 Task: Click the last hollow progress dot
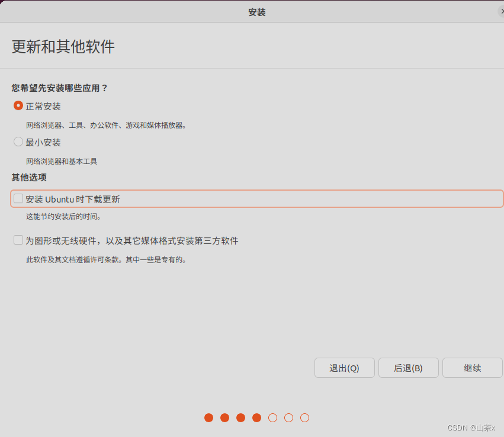coord(304,417)
